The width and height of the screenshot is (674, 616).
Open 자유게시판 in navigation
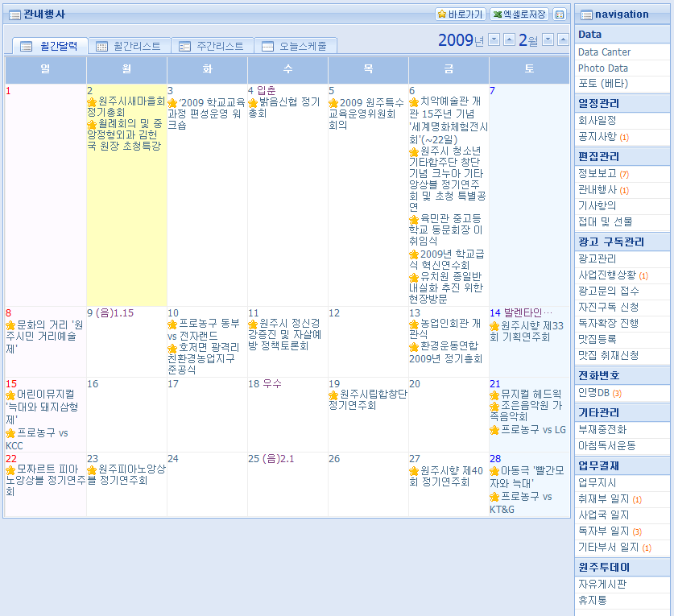(x=602, y=585)
